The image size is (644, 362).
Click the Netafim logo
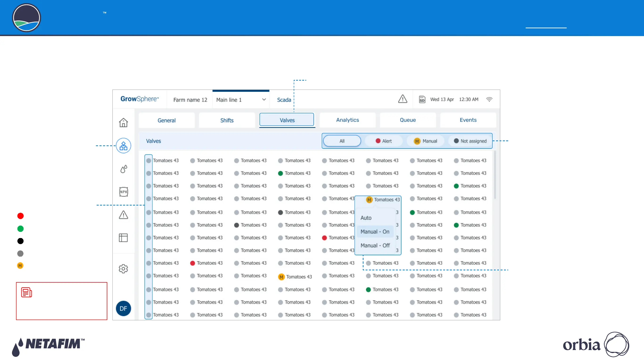(48, 347)
